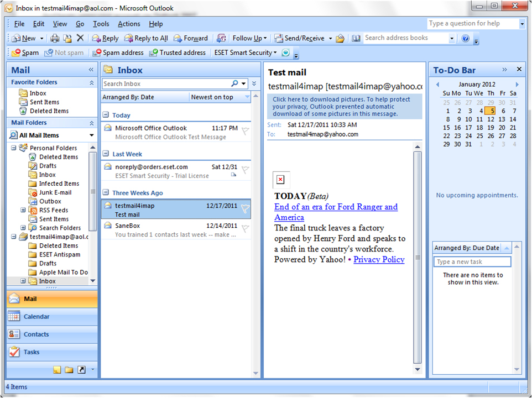Click the Folder List icon in the navigation bar

click(x=69, y=369)
